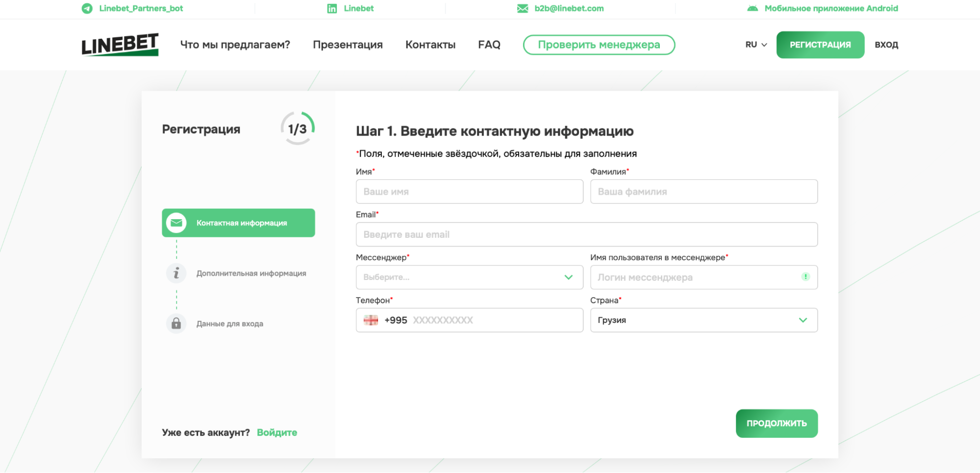Open the Мобильное приложение Android link

pyautogui.click(x=831, y=8)
